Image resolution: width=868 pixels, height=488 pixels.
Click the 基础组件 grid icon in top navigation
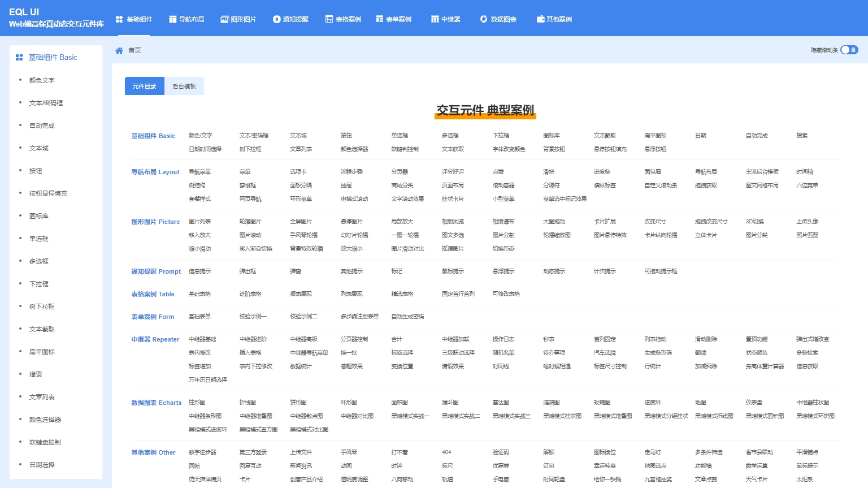[x=119, y=19]
